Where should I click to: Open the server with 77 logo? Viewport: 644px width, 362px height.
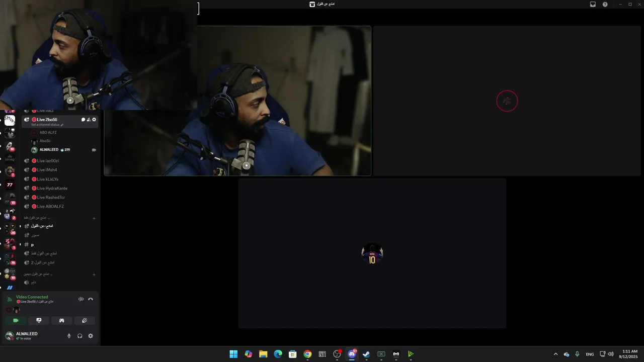click(10, 185)
